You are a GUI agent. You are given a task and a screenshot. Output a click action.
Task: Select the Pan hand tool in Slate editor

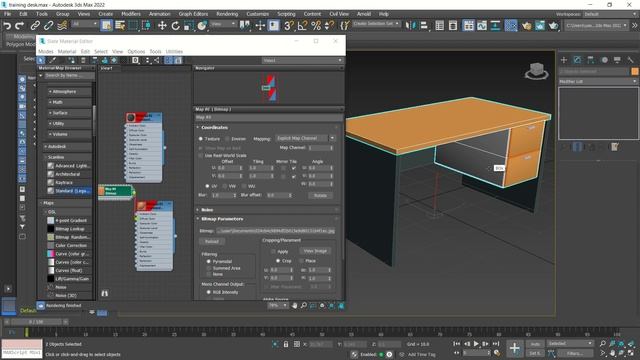[295, 305]
